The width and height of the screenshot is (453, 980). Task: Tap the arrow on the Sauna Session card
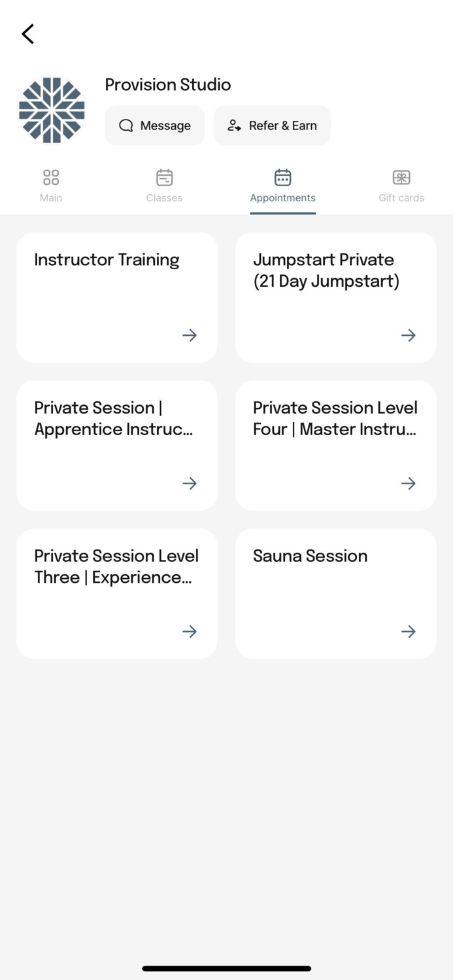pos(407,631)
